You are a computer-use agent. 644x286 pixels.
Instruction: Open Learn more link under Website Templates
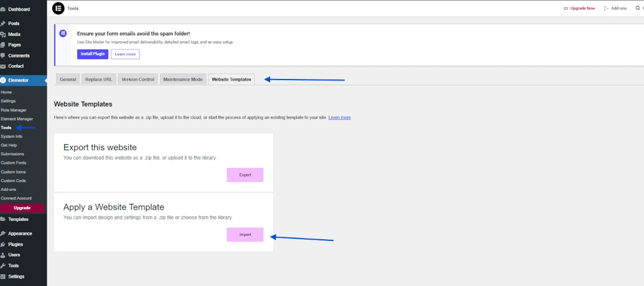point(340,117)
